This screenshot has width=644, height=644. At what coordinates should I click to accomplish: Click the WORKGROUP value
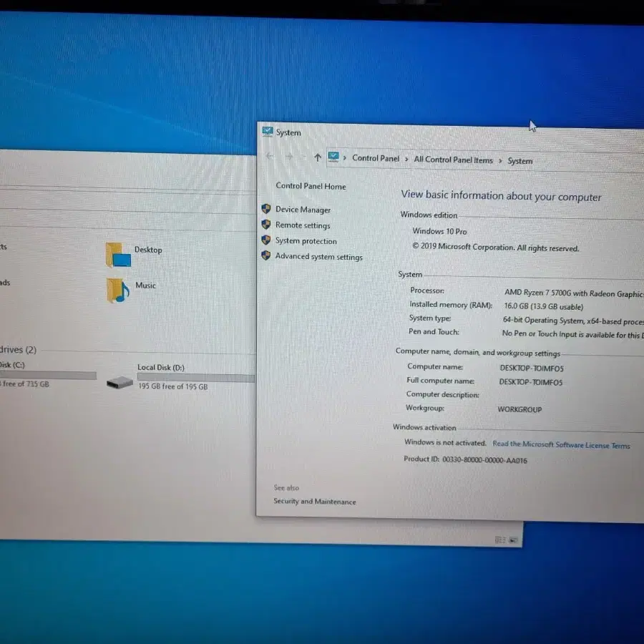pos(519,409)
